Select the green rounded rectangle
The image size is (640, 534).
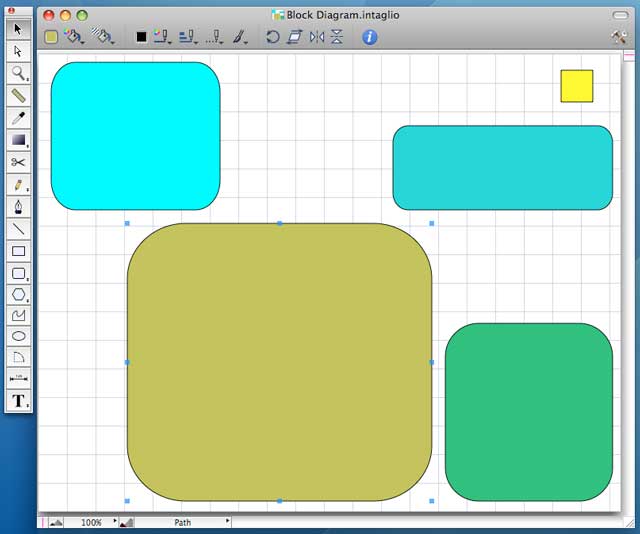pos(529,412)
